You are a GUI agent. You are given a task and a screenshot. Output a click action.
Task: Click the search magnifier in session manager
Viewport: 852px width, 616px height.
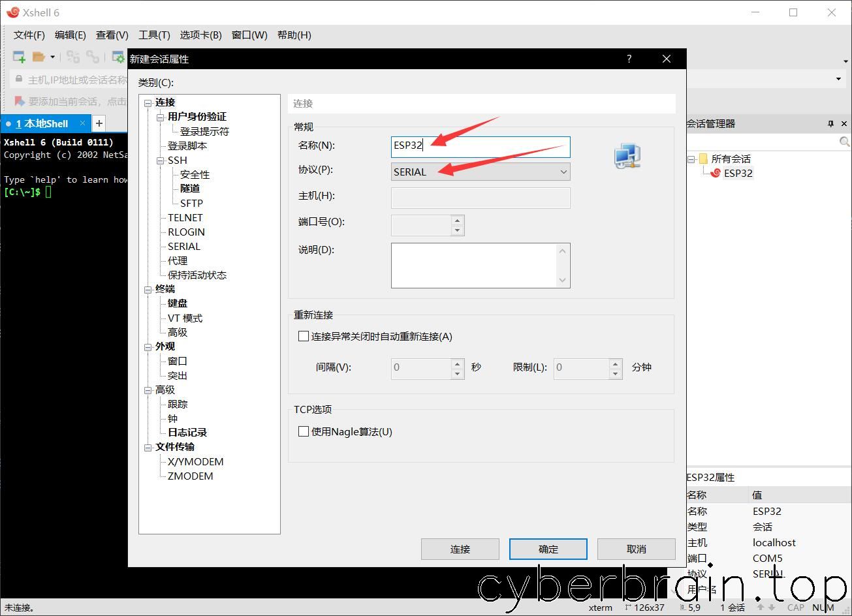click(x=844, y=142)
